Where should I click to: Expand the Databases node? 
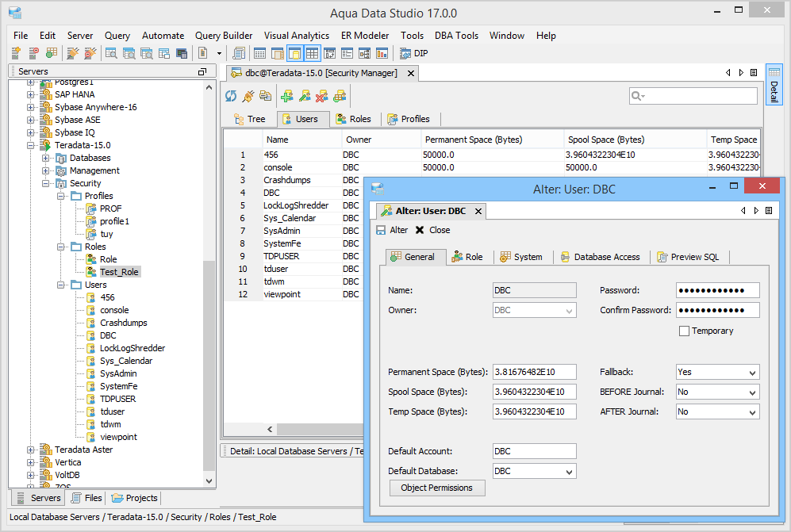click(46, 158)
